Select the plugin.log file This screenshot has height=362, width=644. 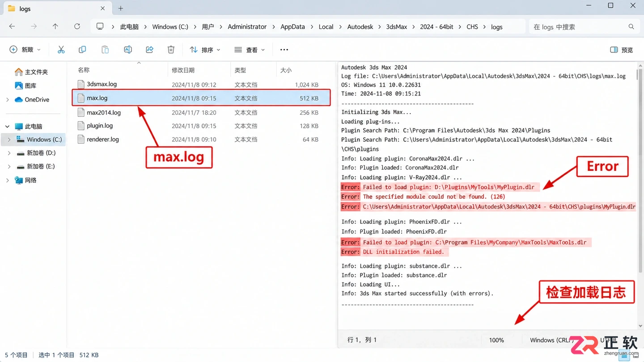click(x=201, y=126)
